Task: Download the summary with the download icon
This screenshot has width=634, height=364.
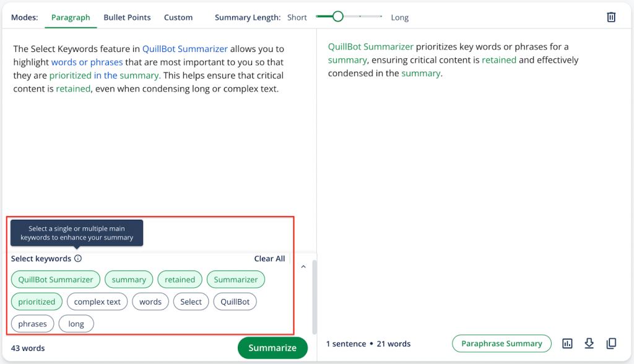Action: pyautogui.click(x=589, y=344)
